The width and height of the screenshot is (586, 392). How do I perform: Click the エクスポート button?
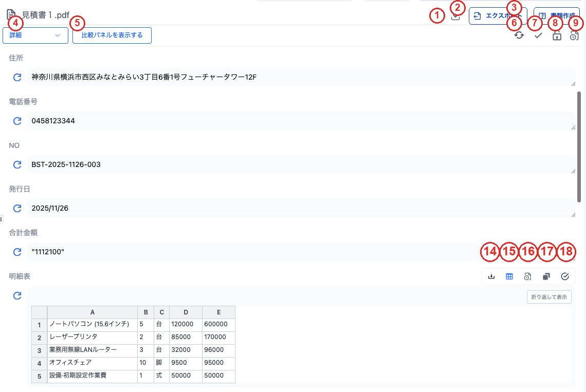[x=498, y=16]
